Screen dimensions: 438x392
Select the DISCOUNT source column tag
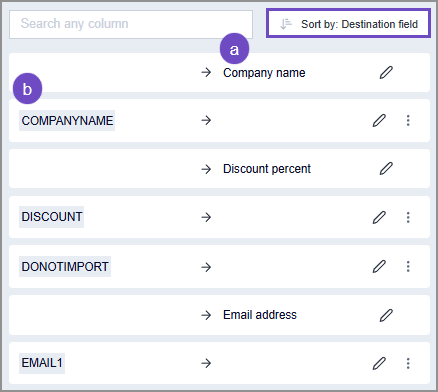51,217
